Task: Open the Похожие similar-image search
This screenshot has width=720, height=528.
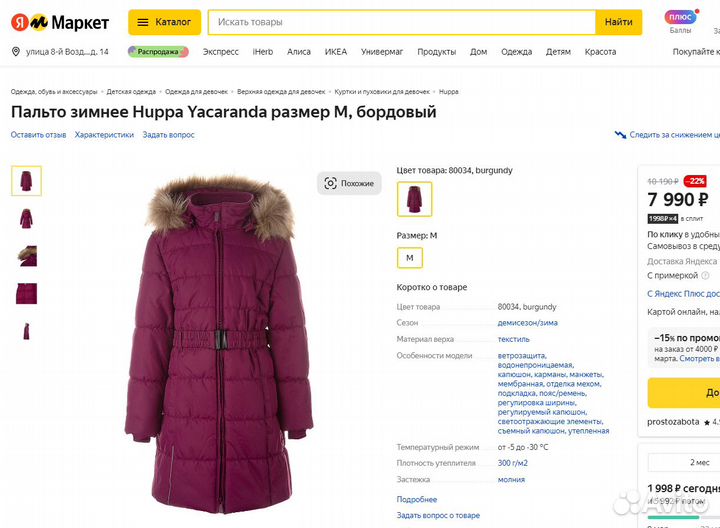Action: coord(349,183)
